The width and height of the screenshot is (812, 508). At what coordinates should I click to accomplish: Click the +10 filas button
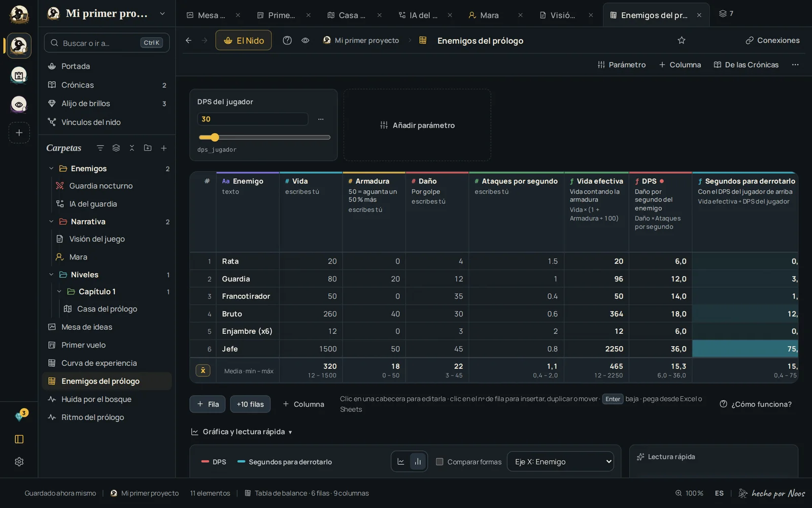(x=250, y=404)
